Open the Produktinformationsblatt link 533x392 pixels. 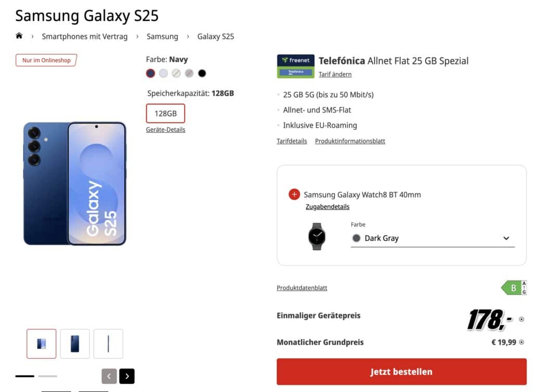pos(350,141)
